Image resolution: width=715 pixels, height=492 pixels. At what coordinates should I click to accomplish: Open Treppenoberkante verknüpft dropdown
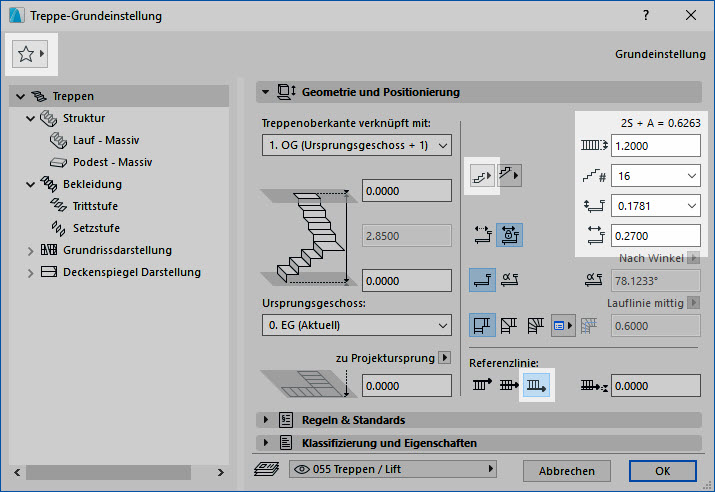357,145
